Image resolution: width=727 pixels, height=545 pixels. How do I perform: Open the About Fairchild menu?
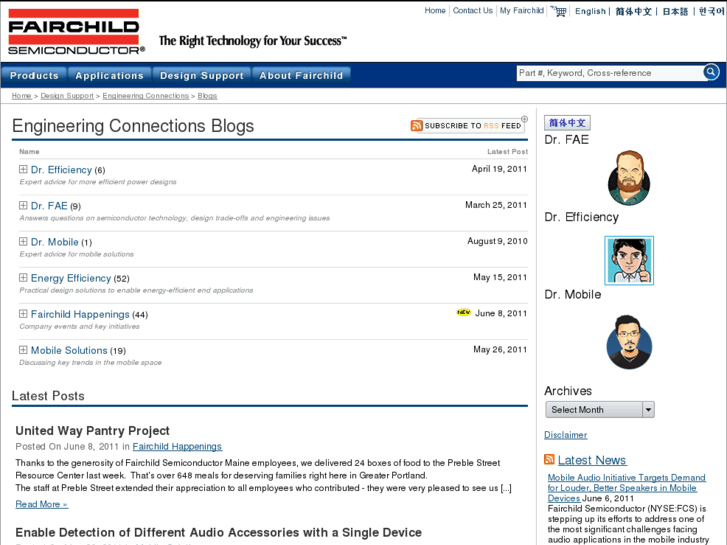301,76
